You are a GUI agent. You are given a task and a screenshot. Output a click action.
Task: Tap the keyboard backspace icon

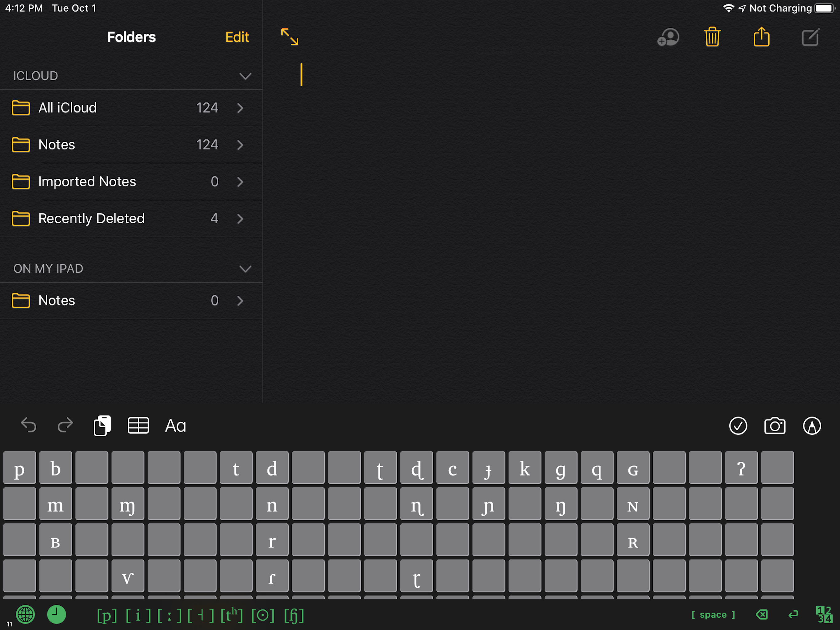pyautogui.click(x=761, y=614)
